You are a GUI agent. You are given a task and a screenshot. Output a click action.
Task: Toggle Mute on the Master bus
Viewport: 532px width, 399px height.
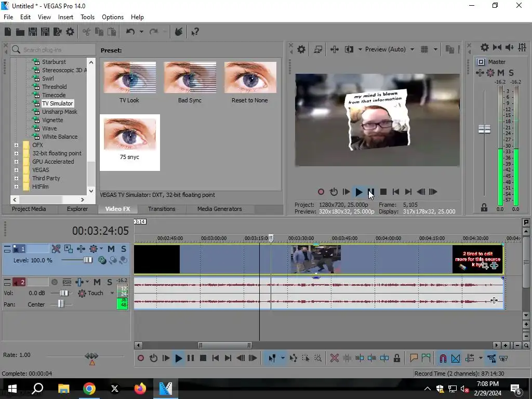tap(500, 73)
